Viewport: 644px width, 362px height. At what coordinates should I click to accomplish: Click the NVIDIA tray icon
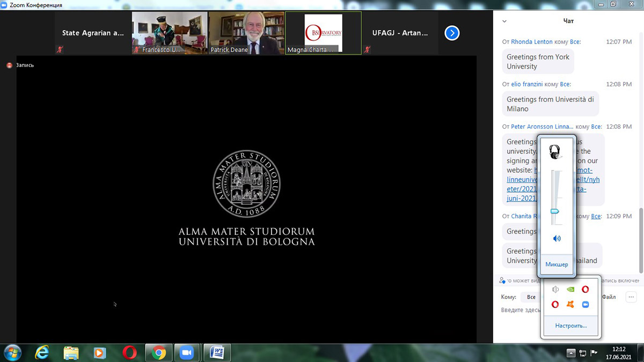[570, 290]
